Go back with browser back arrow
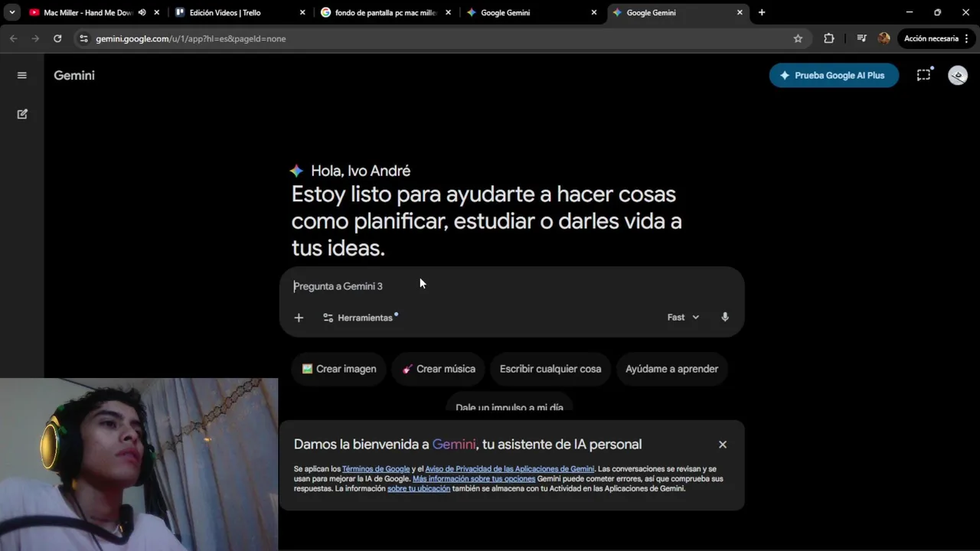The image size is (980, 551). tap(13, 38)
